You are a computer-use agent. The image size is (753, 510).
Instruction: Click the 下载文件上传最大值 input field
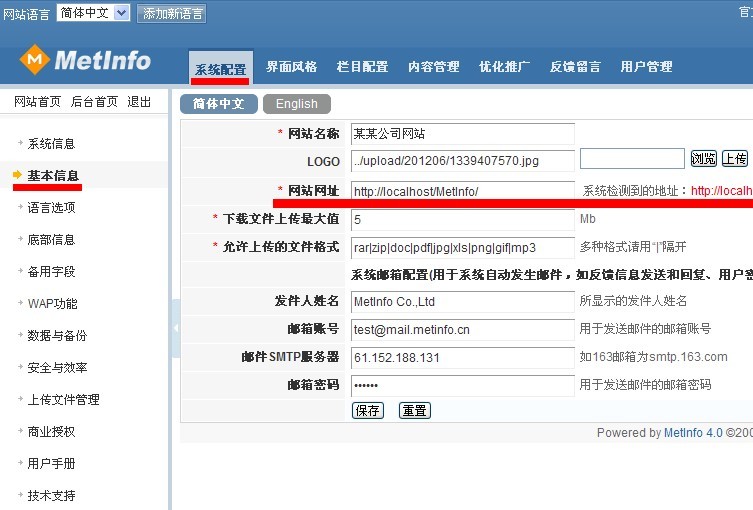coord(462,219)
